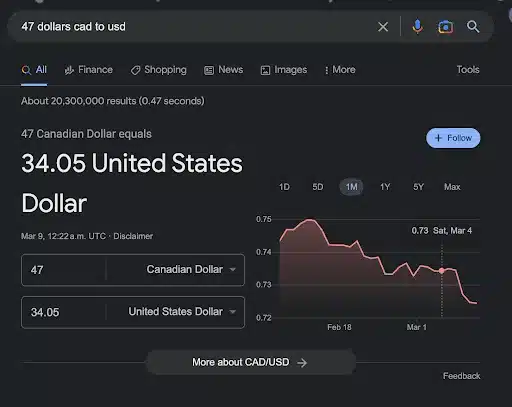
Task: Show the 5Y chart range
Action: point(418,187)
